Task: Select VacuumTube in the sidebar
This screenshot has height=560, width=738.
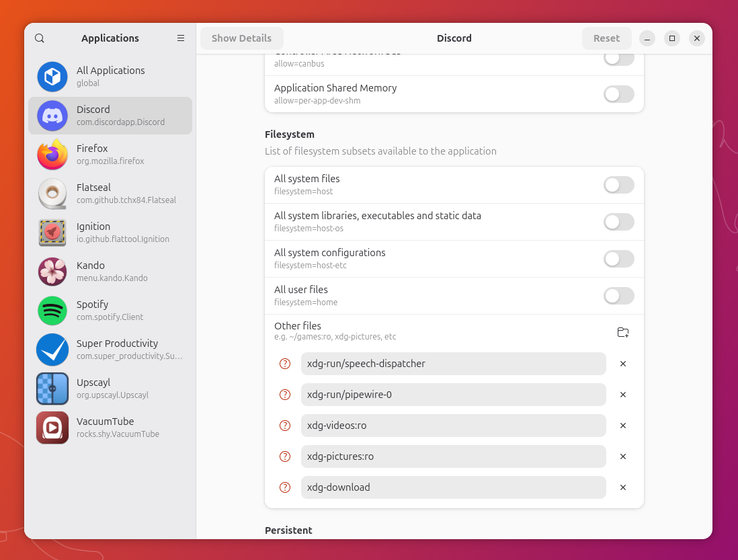Action: [x=110, y=428]
